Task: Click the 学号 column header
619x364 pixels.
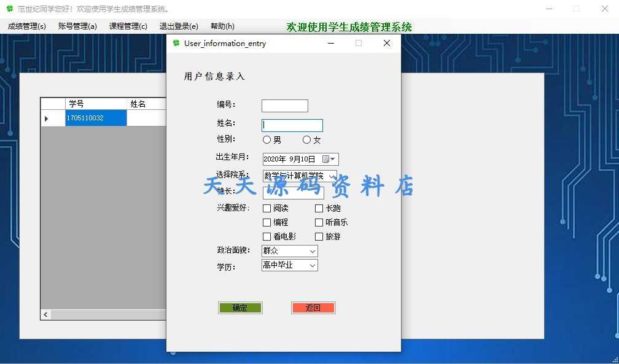Action: click(x=96, y=104)
